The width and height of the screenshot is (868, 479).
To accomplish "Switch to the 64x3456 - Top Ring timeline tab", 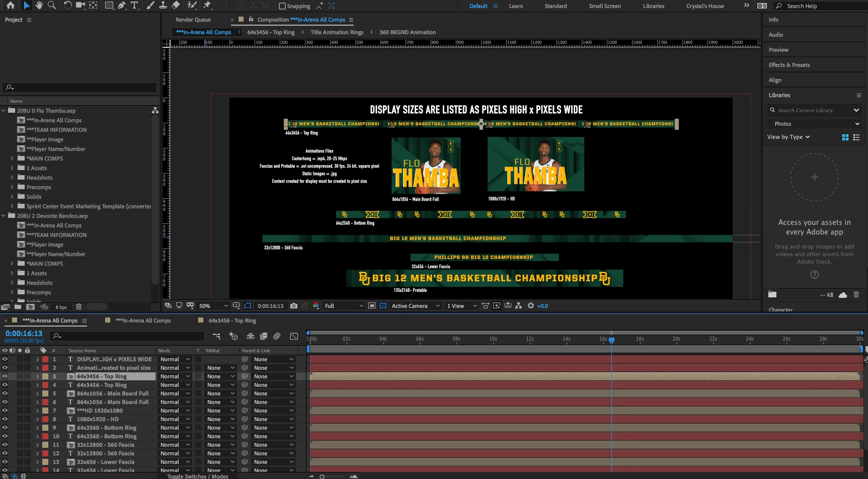I will pyautogui.click(x=232, y=321).
